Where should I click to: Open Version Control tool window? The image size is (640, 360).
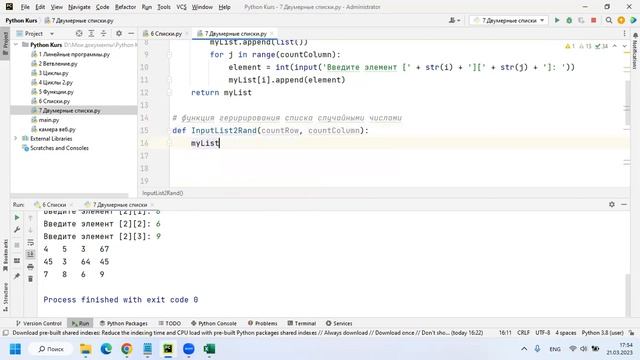pyautogui.click(x=39, y=323)
